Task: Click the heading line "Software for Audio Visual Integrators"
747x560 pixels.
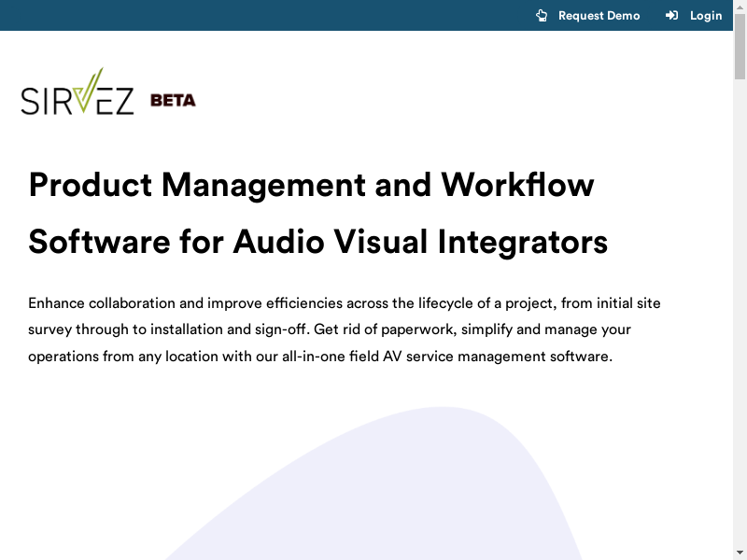Action: point(317,242)
